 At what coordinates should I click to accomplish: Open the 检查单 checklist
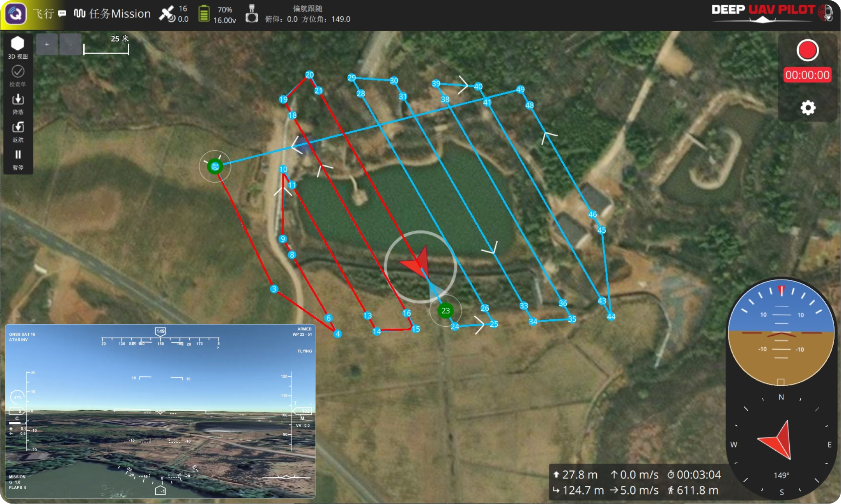(x=18, y=76)
